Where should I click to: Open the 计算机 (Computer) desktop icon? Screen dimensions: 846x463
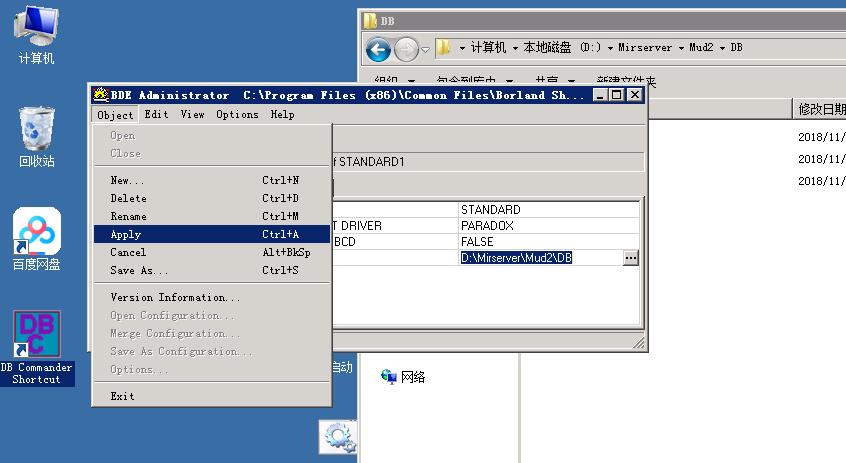click(x=37, y=33)
